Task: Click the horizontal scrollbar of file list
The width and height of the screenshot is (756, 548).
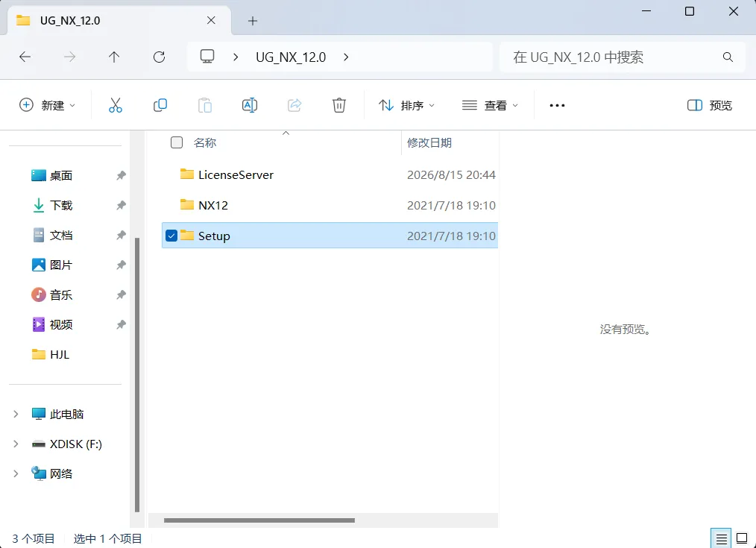Action: pyautogui.click(x=259, y=520)
